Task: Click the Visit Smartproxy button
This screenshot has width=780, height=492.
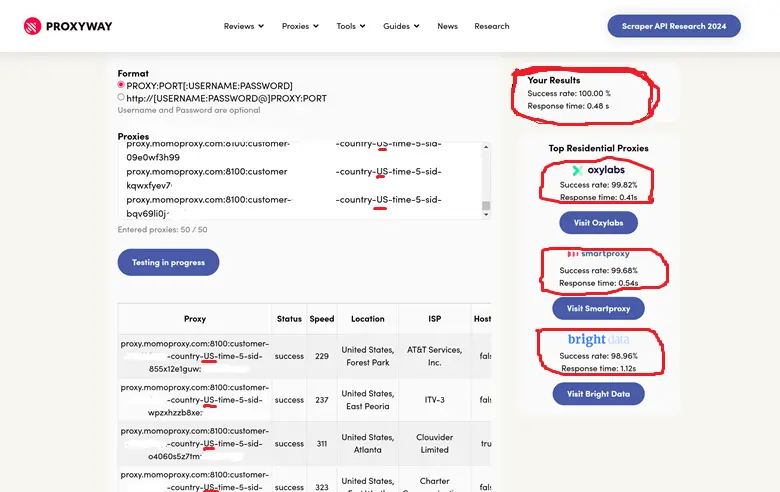Action: pyautogui.click(x=598, y=308)
